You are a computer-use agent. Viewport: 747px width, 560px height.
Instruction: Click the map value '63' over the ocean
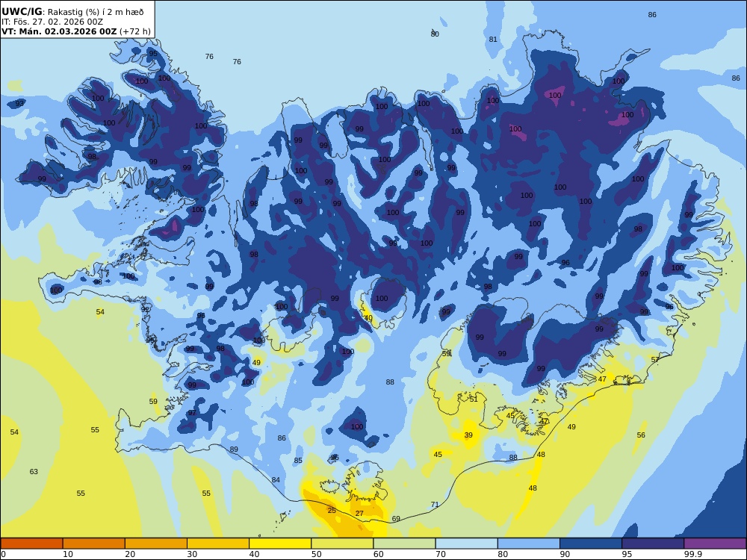[x=34, y=472]
